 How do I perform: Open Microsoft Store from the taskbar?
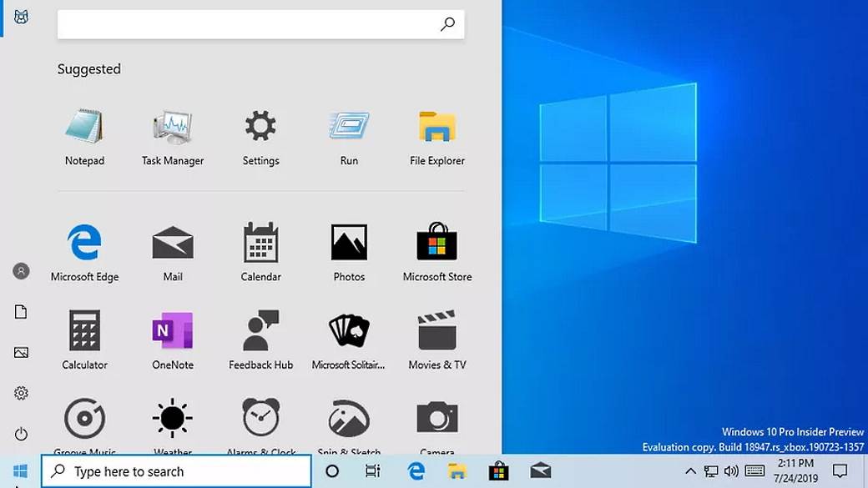tap(498, 471)
